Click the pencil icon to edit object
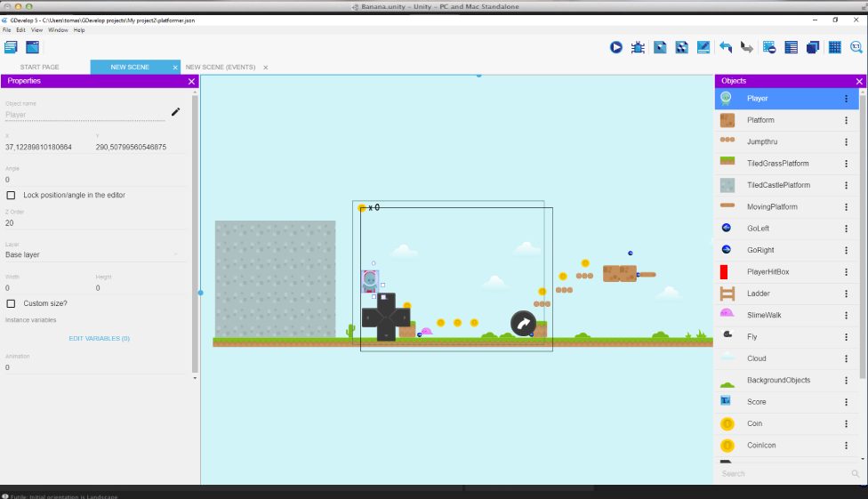Screen dimensions: 868x499 tap(175, 112)
